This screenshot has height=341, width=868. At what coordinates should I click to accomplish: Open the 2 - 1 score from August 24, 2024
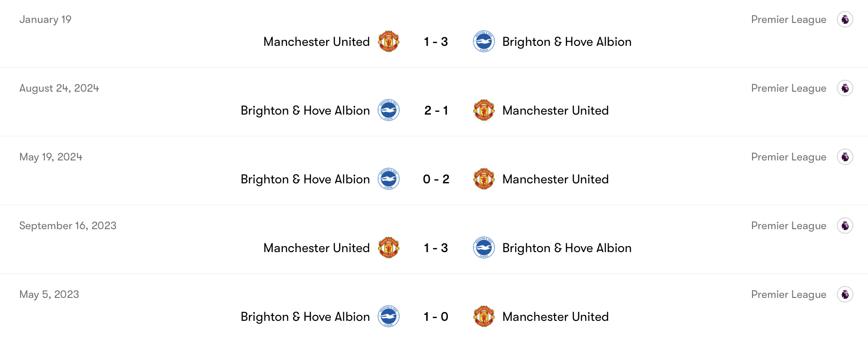pos(436,110)
